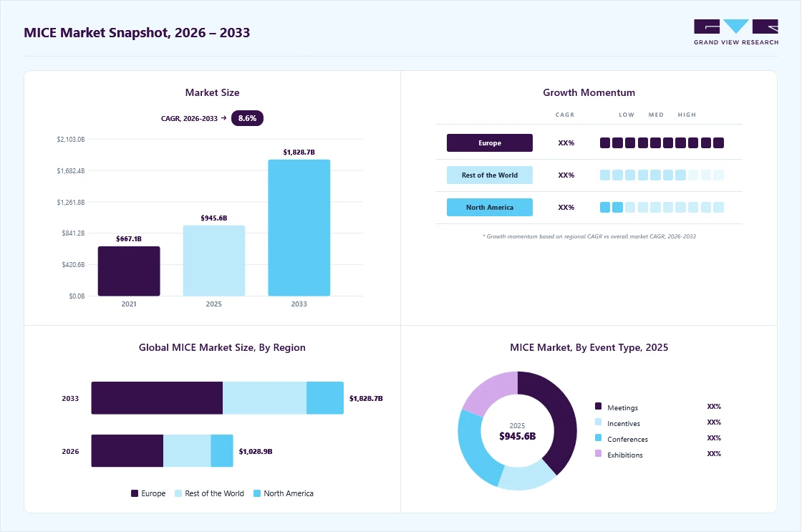Click the Meetings legend color square
Viewport: 802px width, 532px height.
(598, 406)
